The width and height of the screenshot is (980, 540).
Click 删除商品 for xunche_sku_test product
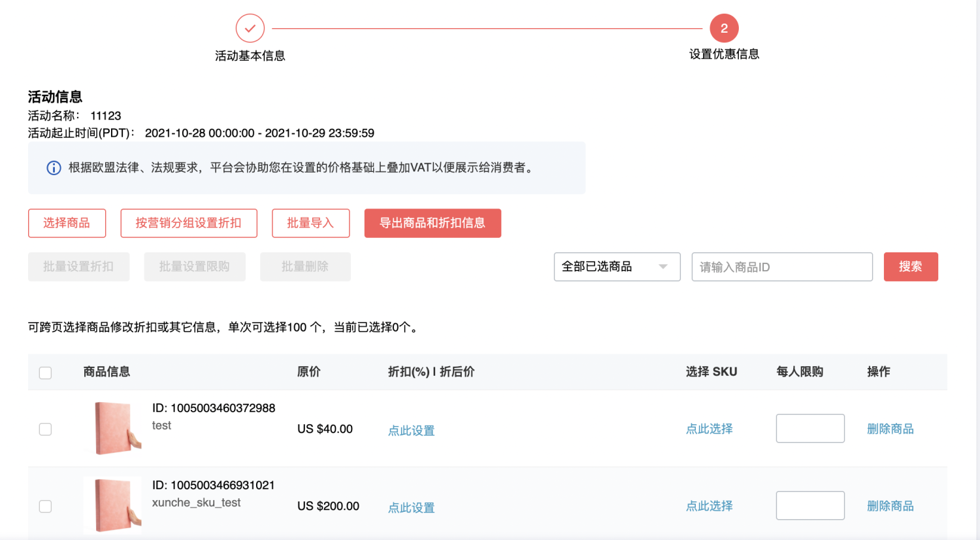tap(890, 506)
